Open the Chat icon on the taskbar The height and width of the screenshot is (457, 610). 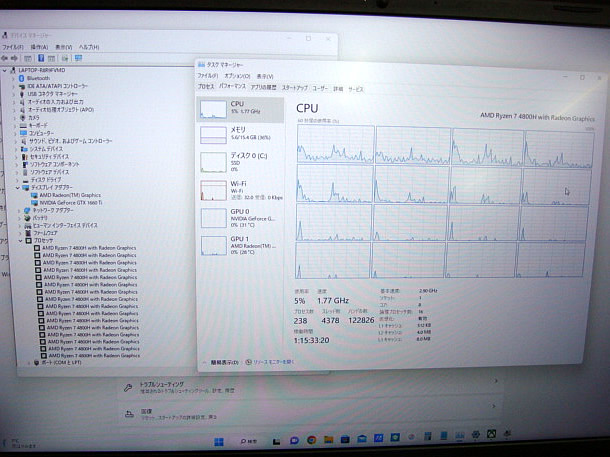tap(294, 440)
